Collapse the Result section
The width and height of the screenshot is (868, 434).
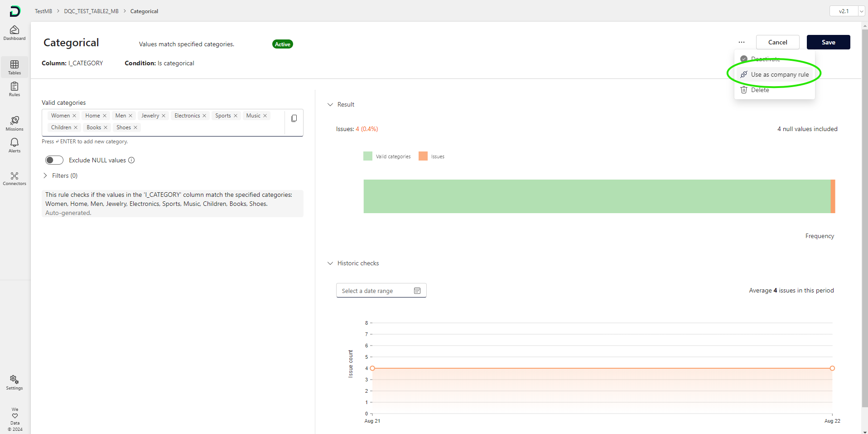coord(330,104)
